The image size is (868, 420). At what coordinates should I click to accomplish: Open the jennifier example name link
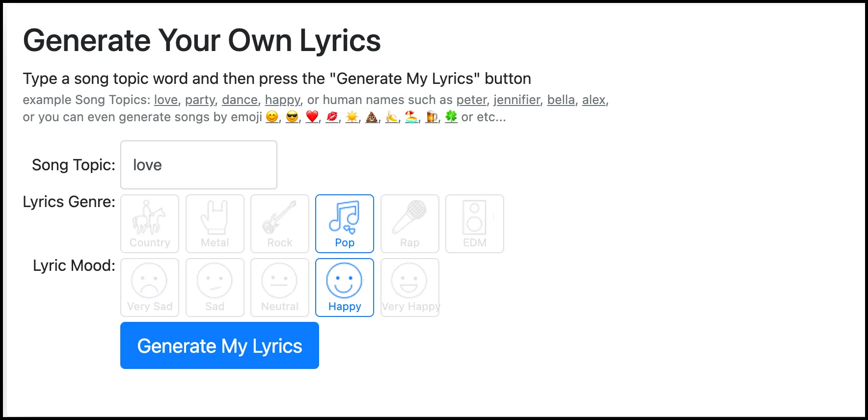point(516,100)
